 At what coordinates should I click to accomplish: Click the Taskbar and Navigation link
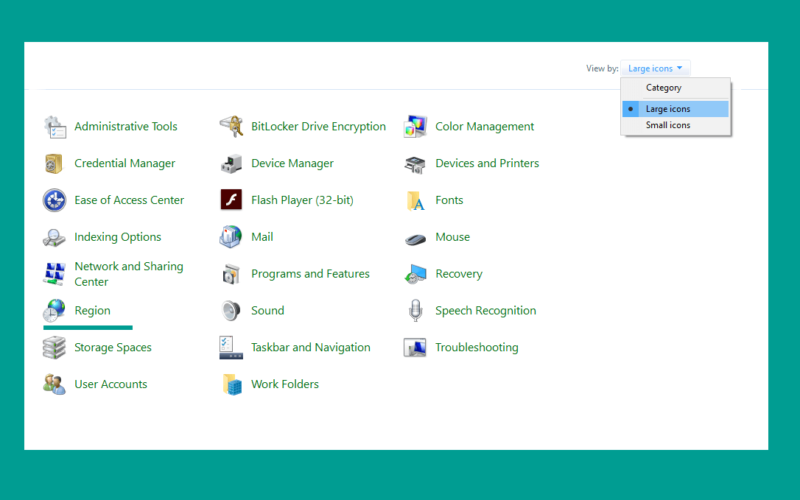pos(311,347)
